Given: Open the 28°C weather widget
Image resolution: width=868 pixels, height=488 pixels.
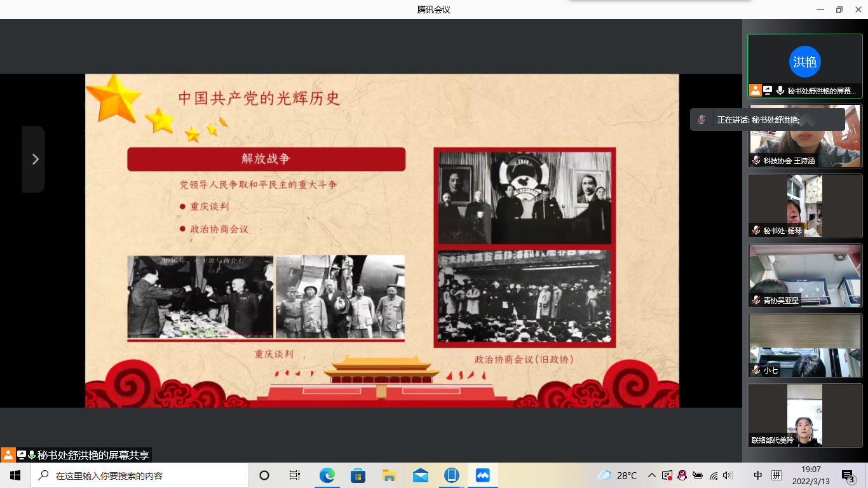Looking at the screenshot, I should pos(618,475).
